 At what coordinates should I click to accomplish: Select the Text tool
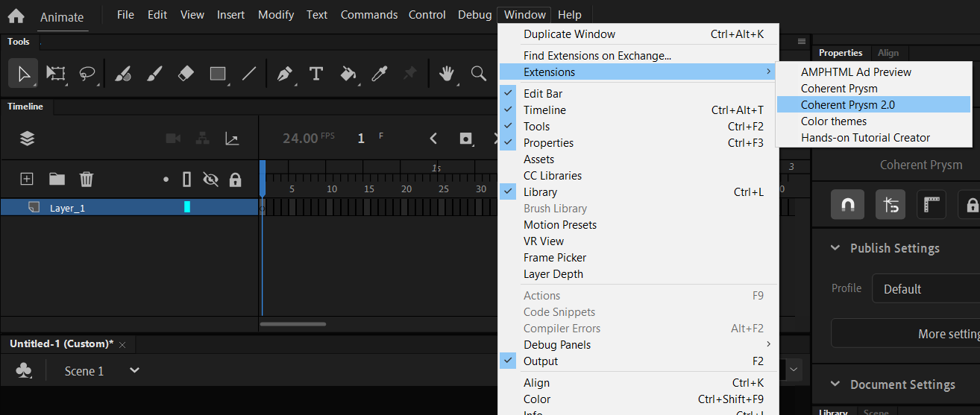coord(315,73)
